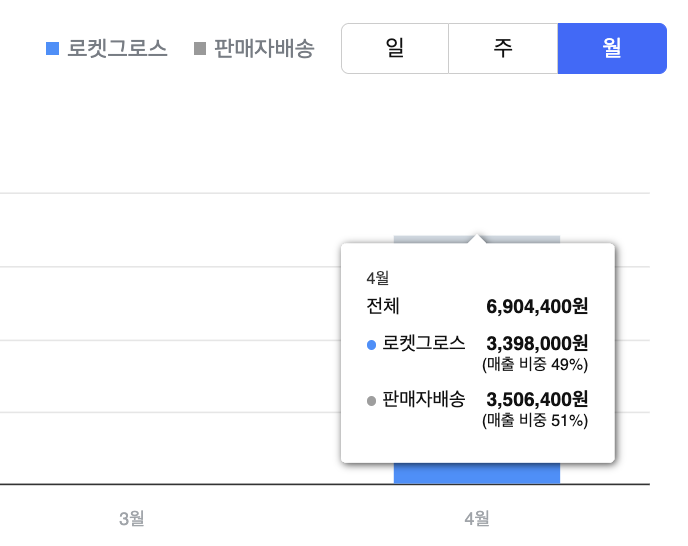Select the 월 (monthly) view

click(612, 48)
